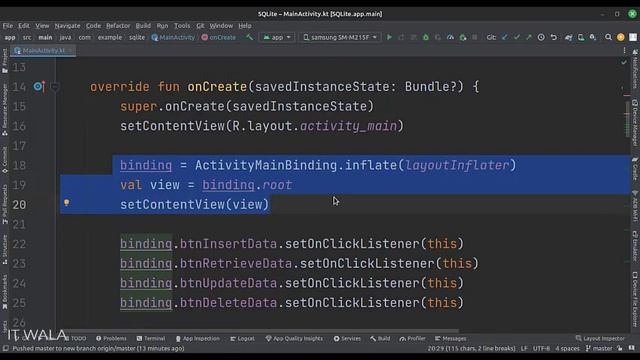640x360 pixels.
Task: Open Search Everywhere magnifier icon
Action: [x=608, y=37]
